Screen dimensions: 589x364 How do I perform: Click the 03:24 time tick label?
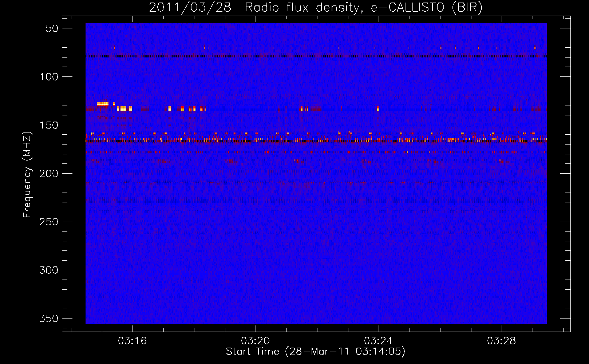point(378,341)
